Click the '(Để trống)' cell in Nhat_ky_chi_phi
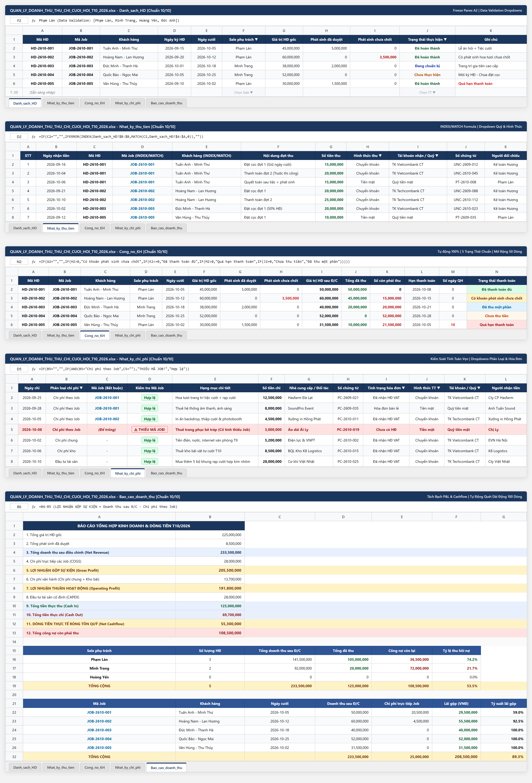Screen dimensions: 532x783 coord(107,430)
